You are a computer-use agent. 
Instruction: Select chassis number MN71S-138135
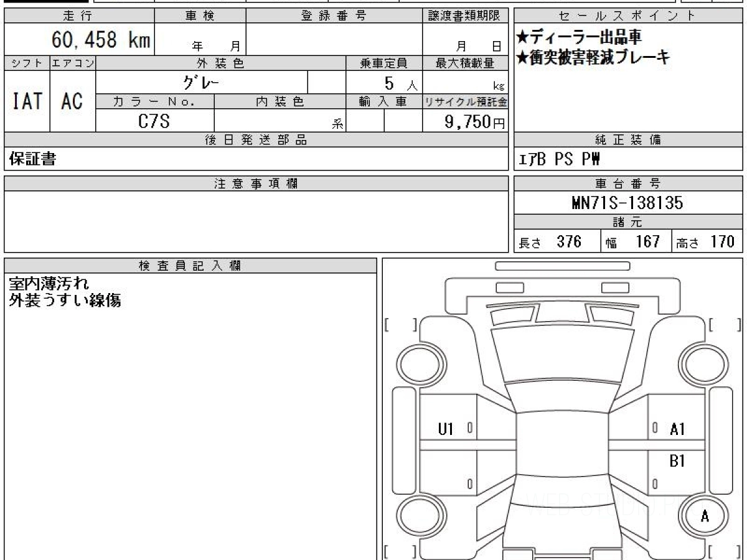coord(627,203)
